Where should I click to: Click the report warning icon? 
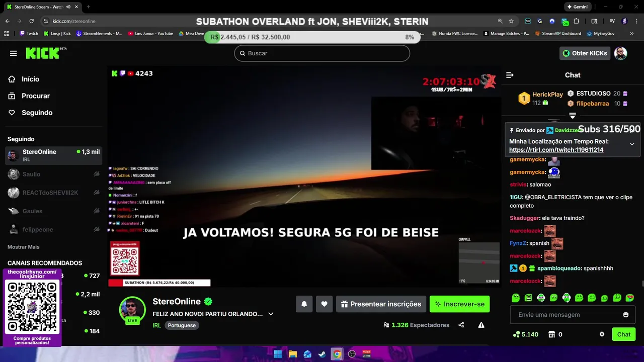pos(481,325)
